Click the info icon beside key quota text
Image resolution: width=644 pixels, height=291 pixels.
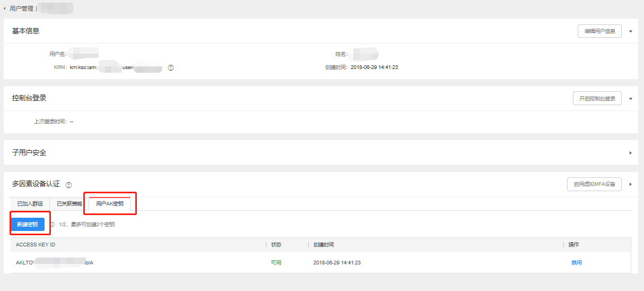[x=53, y=225]
